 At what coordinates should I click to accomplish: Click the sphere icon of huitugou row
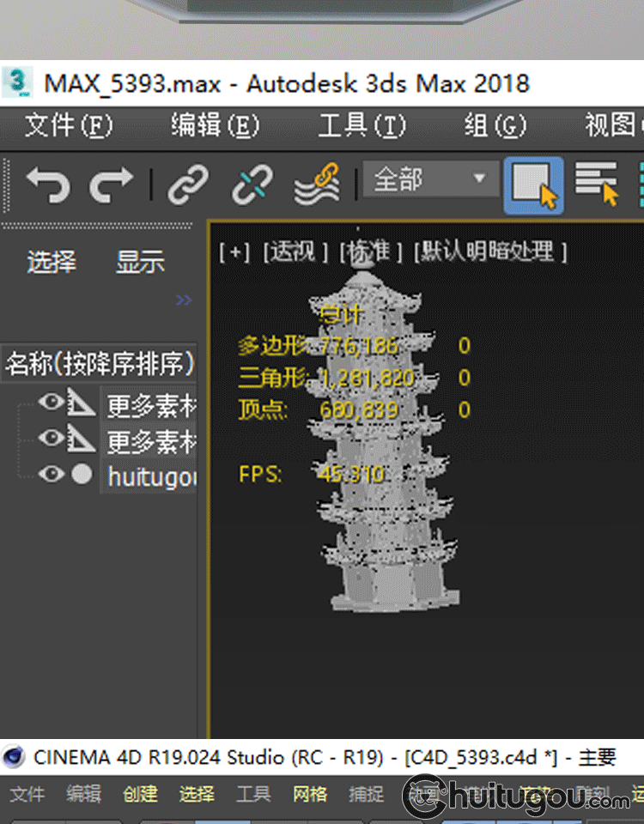[82, 474]
